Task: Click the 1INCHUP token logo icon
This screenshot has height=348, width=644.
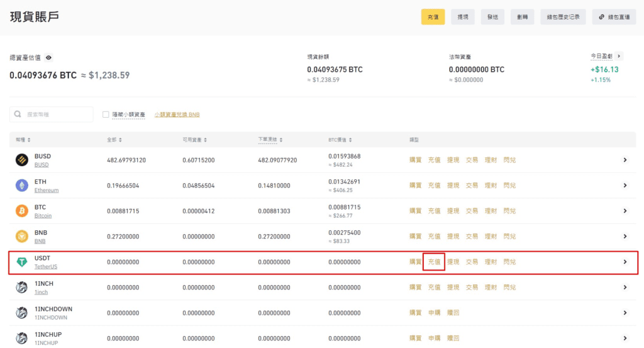Action: pyautogui.click(x=22, y=338)
